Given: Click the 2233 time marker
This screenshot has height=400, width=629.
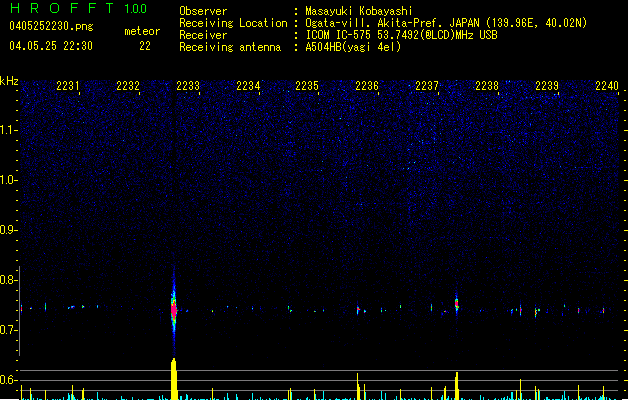Looking at the screenshot, I should click(188, 86).
